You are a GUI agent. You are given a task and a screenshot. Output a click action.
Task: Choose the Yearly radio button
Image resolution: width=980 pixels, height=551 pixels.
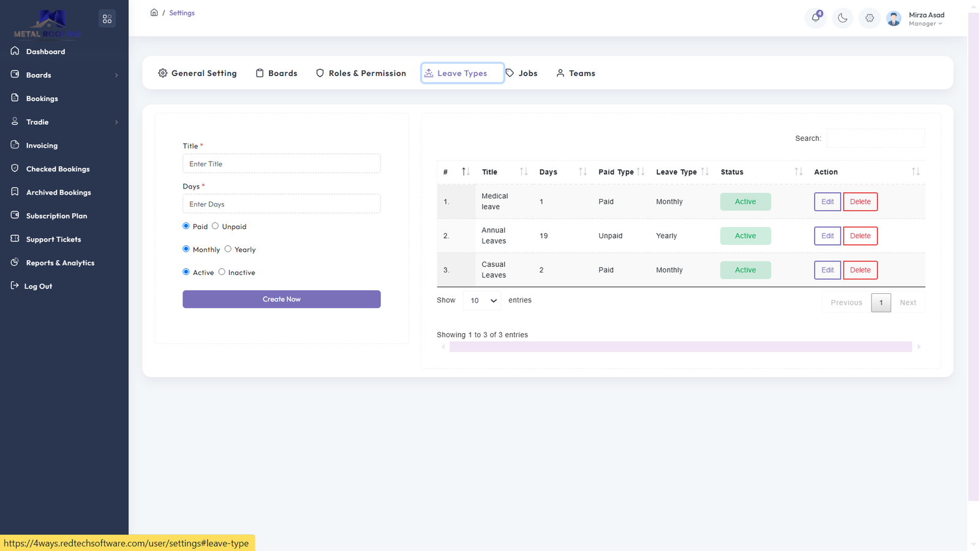pyautogui.click(x=228, y=249)
